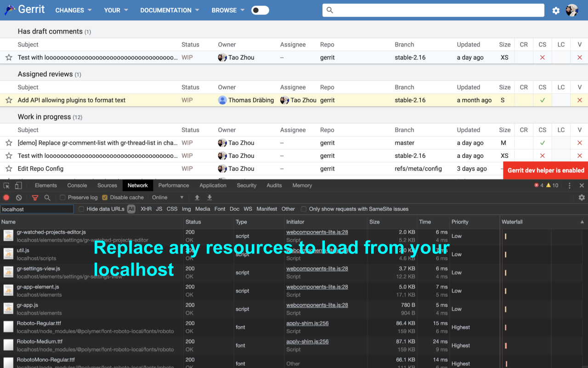Switch to the Performance tab
Viewport: 588px width, 368px height.
point(174,185)
